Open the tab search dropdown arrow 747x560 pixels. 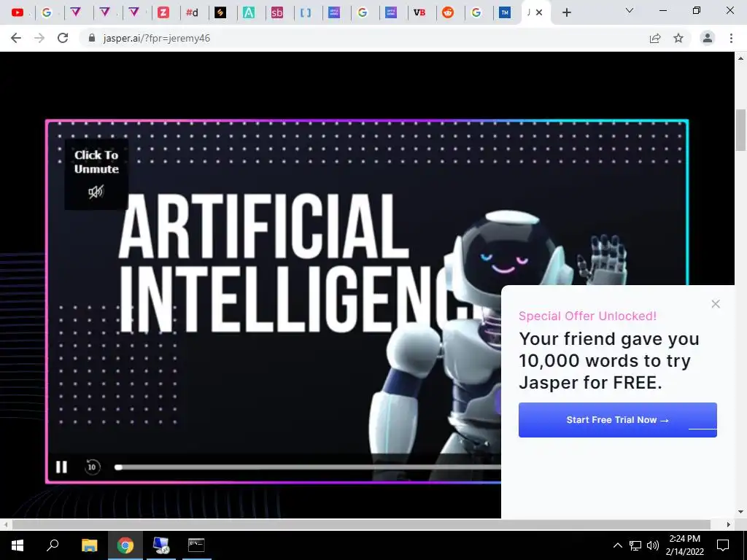630,10
